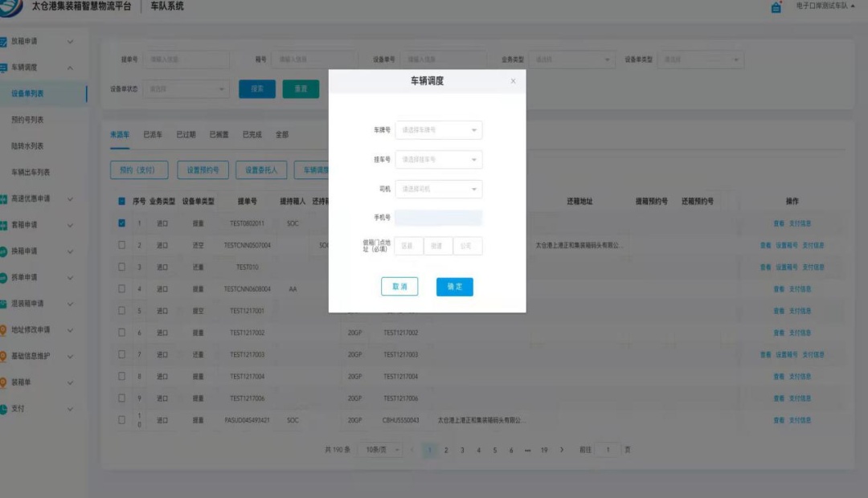The image size is (868, 498).
Task: Select the 未派车 tab
Action: [120, 134]
